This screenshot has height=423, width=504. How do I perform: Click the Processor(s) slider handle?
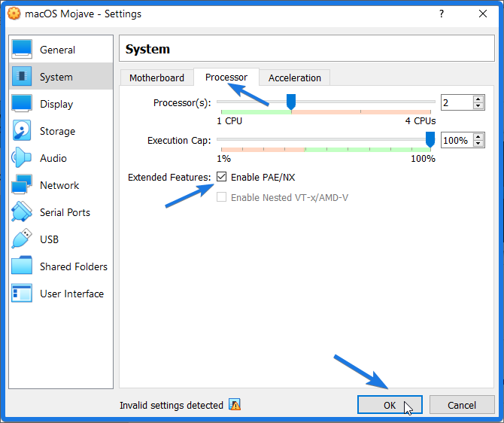tap(291, 102)
